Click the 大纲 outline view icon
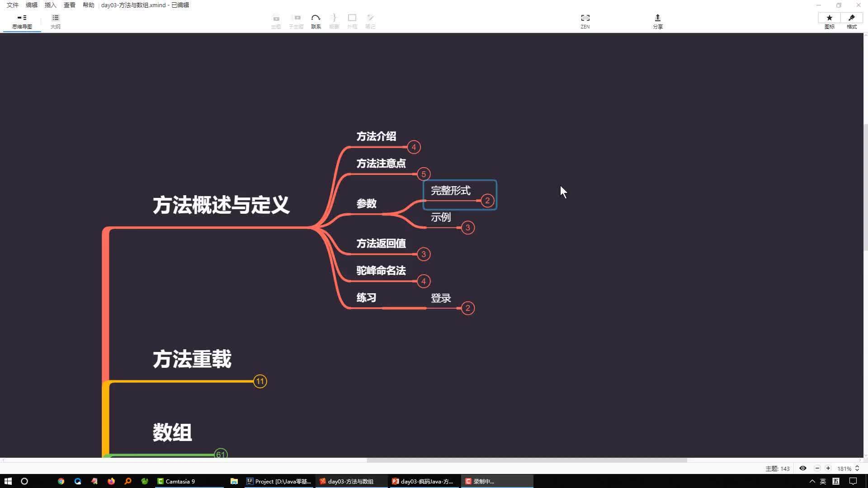Viewport: 868px width, 488px height. (x=56, y=21)
